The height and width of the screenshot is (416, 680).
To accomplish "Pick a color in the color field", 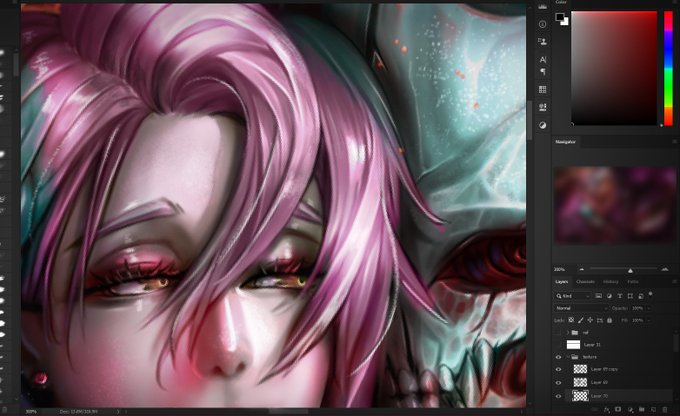I will click(x=614, y=69).
